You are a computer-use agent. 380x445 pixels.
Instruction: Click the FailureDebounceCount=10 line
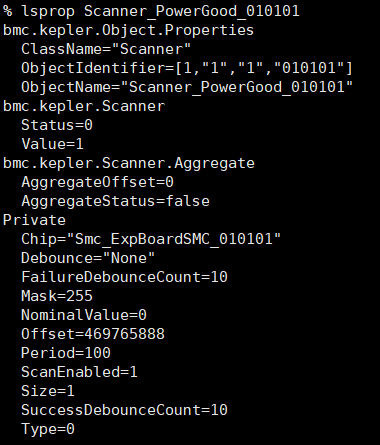[124, 277]
